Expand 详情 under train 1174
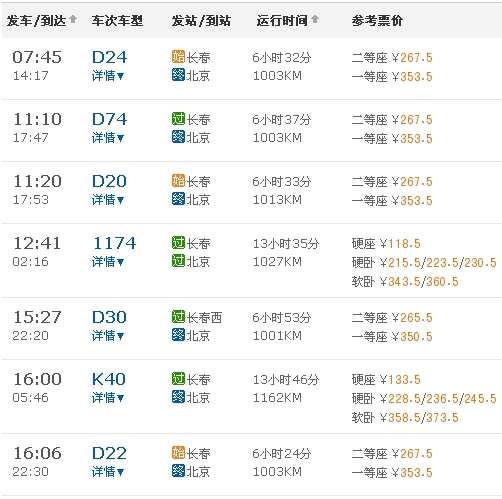Viewport: 502px width, 499px height. 108,262
